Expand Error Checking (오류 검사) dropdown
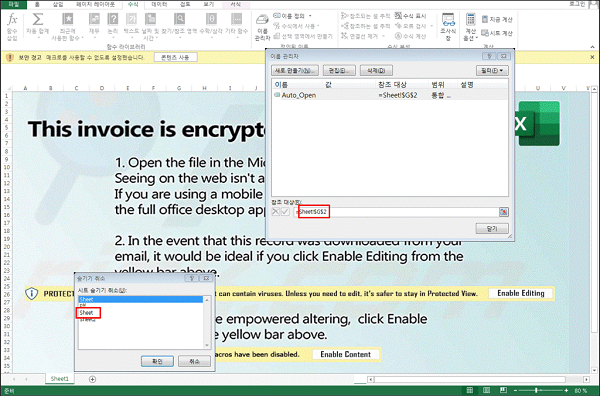The image size is (600, 396). (431, 26)
